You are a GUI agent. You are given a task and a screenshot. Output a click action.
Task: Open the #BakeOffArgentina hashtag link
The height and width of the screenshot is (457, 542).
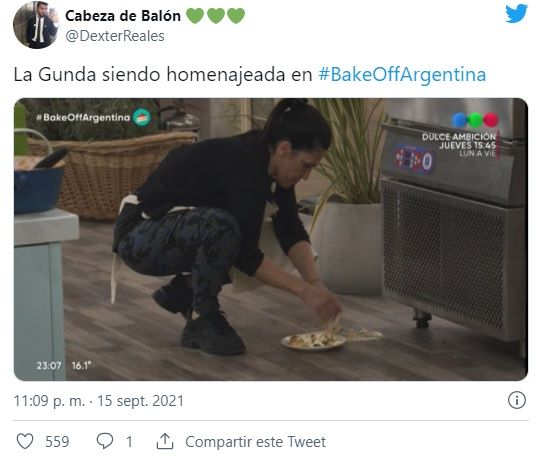click(x=402, y=74)
